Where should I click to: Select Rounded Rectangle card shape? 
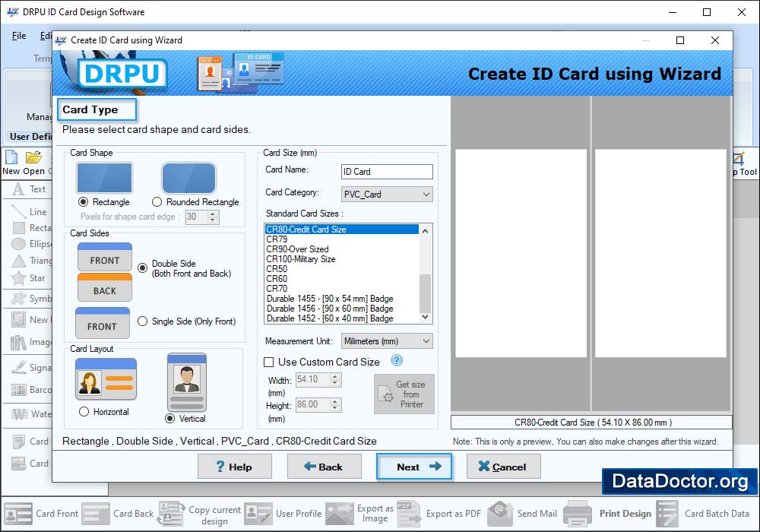(x=157, y=202)
